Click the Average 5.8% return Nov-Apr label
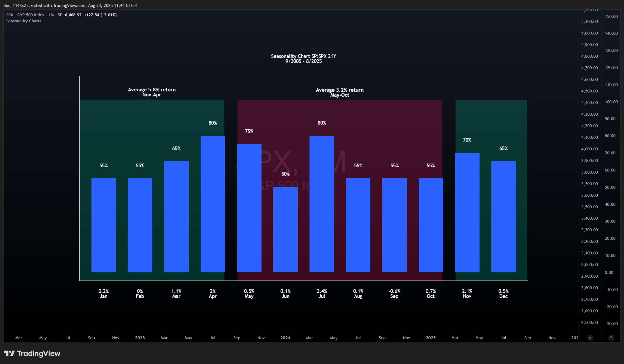 click(x=152, y=92)
